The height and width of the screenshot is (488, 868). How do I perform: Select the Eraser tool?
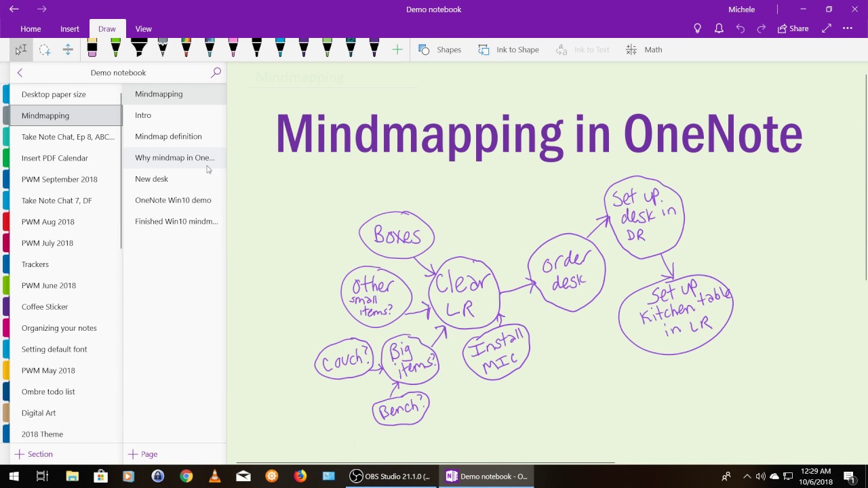tap(92, 48)
